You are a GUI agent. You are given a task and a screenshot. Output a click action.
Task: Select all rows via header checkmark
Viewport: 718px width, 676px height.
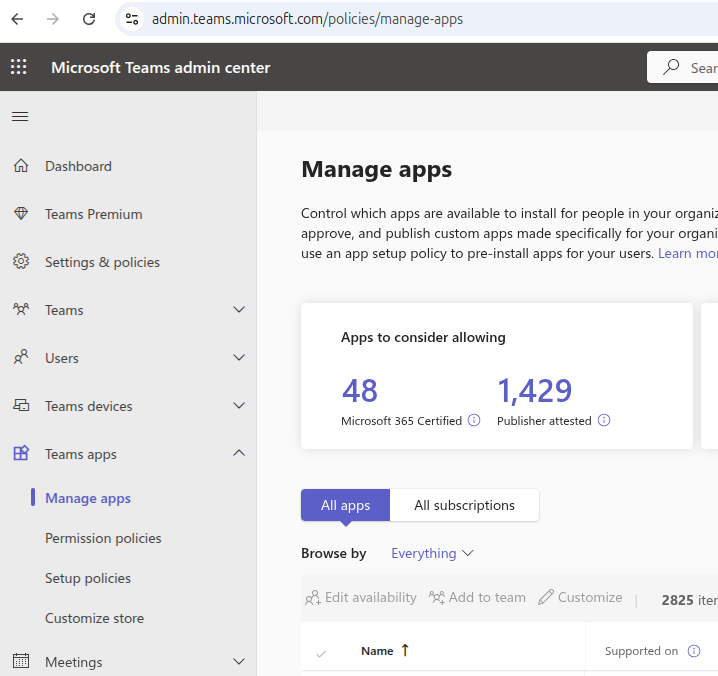click(321, 654)
